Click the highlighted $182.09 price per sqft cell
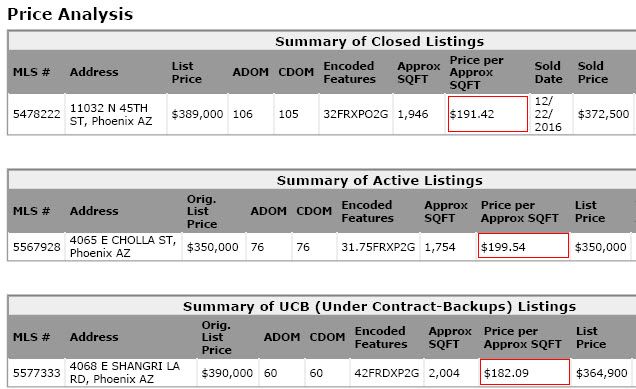 pyautogui.click(x=525, y=372)
